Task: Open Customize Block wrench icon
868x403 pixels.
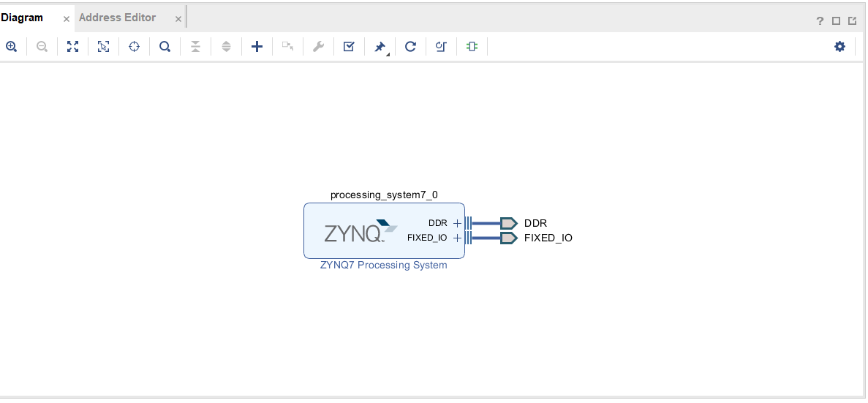Action: coord(318,47)
